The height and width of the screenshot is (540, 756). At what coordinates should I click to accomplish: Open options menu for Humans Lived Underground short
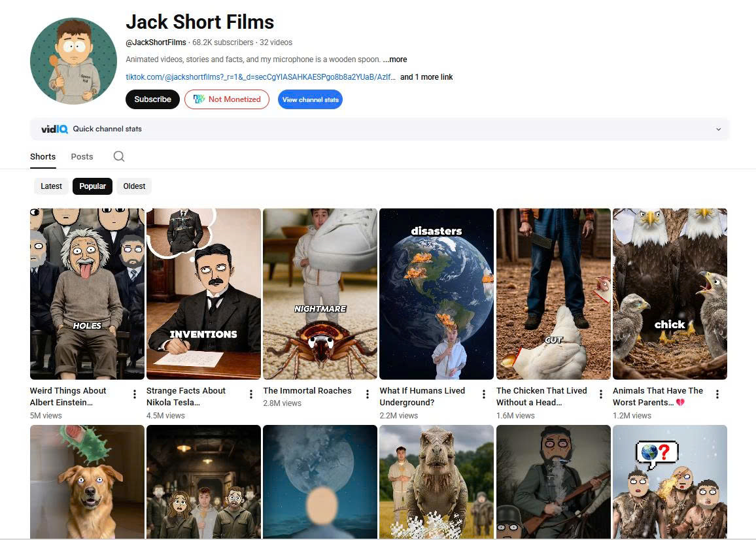click(484, 394)
